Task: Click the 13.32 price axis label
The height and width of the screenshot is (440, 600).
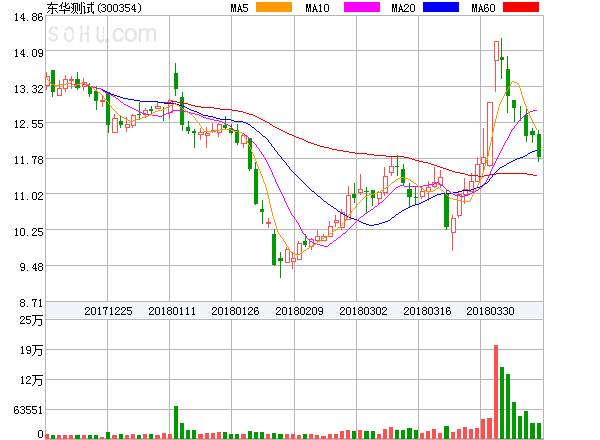Action: (29, 89)
